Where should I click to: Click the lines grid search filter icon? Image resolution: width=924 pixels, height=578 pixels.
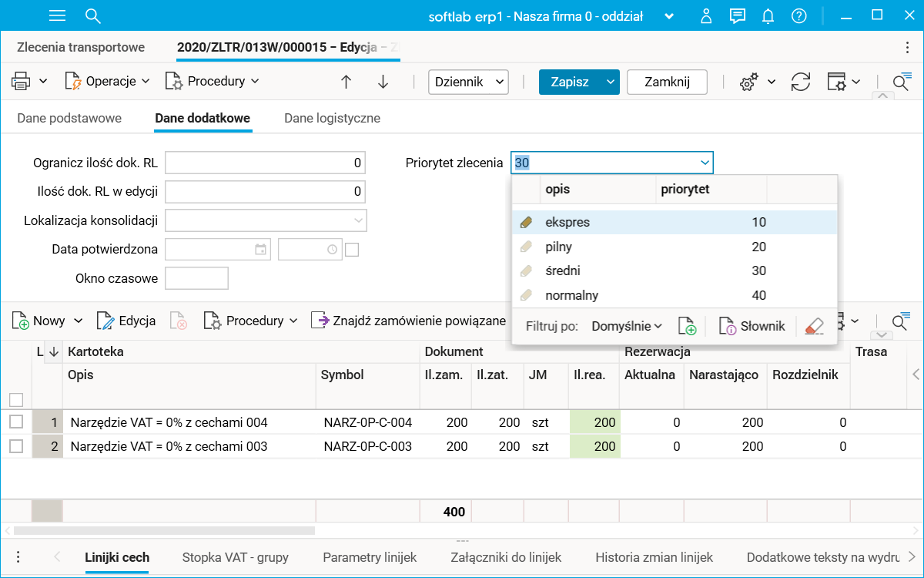pos(901,321)
